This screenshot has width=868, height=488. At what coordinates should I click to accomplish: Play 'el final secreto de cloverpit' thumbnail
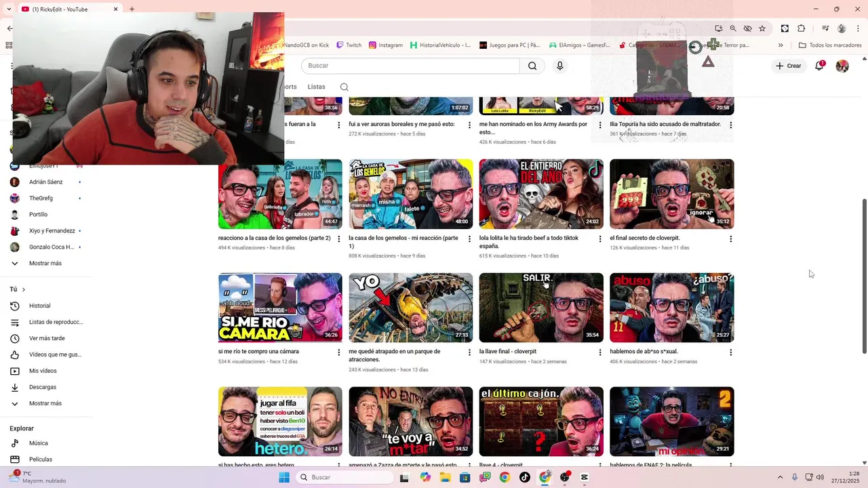(x=671, y=194)
